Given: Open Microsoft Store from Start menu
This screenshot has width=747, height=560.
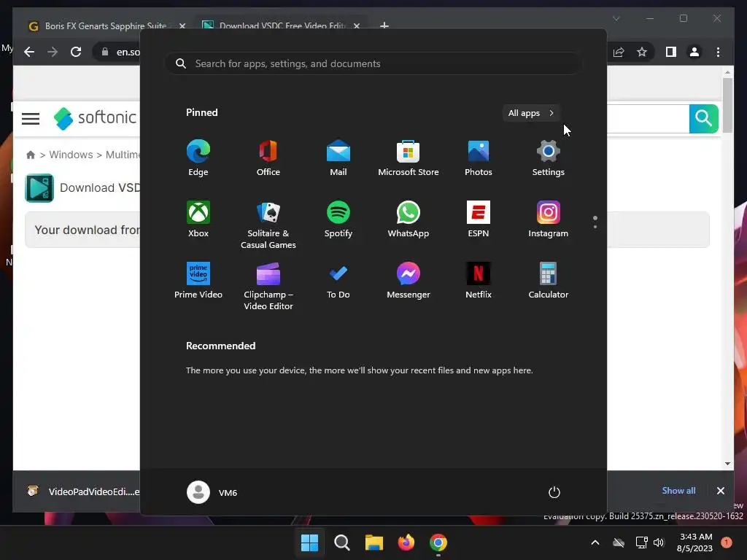Looking at the screenshot, I should pos(409,158).
